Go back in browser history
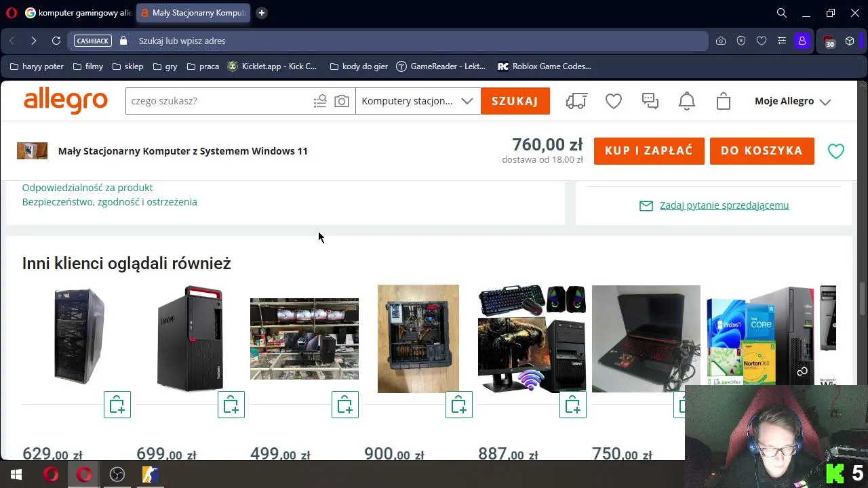 pos(12,41)
